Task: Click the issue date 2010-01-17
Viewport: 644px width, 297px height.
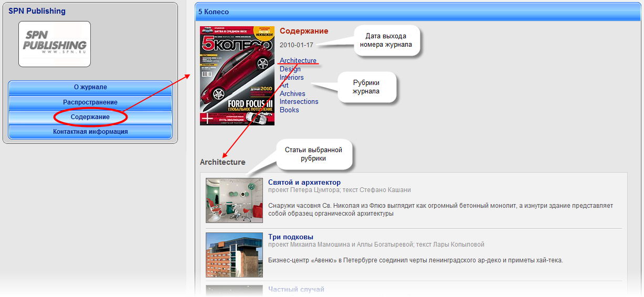Action: click(x=297, y=45)
